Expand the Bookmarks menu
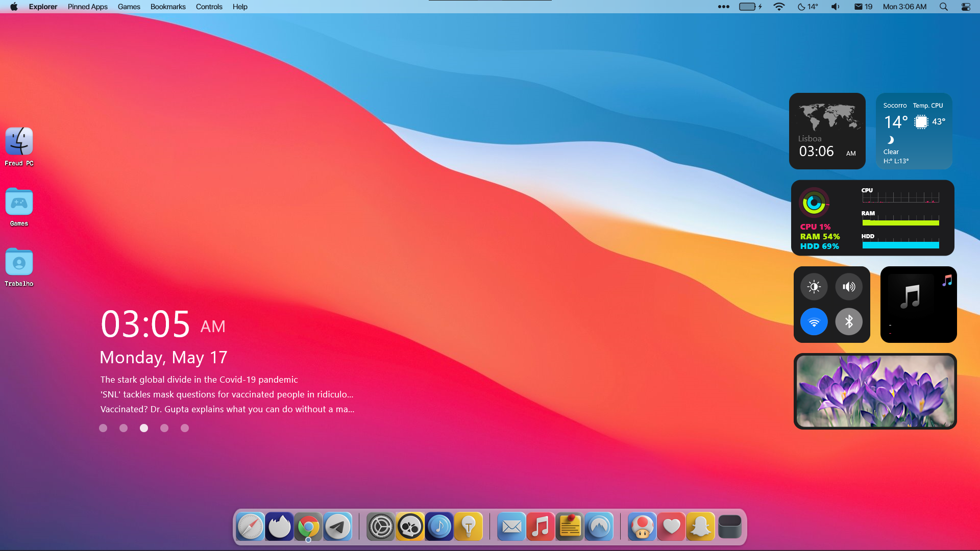The height and width of the screenshot is (551, 980). click(x=168, y=7)
